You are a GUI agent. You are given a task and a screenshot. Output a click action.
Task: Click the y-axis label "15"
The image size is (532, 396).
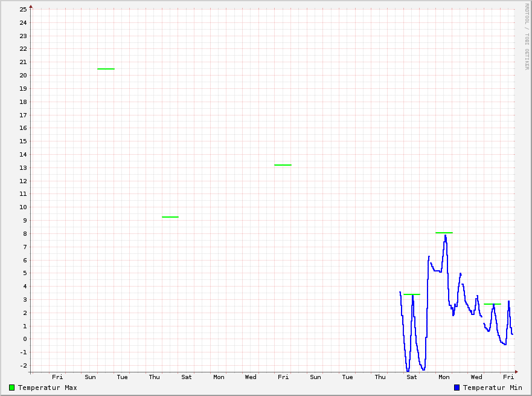[x=23, y=141]
